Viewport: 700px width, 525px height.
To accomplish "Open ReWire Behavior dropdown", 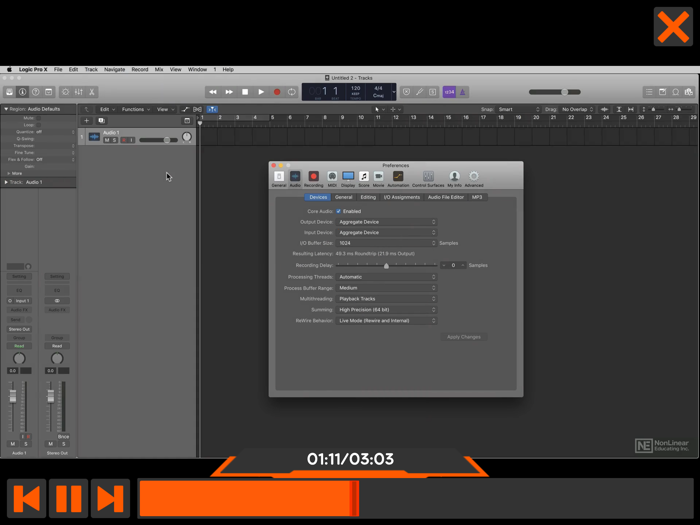I will pos(386,321).
